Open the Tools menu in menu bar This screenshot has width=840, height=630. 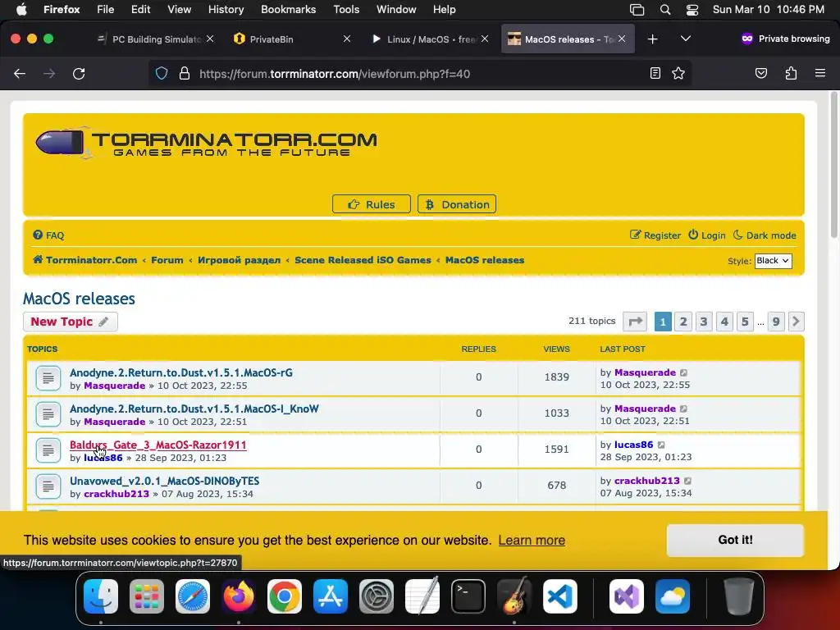coord(346,9)
